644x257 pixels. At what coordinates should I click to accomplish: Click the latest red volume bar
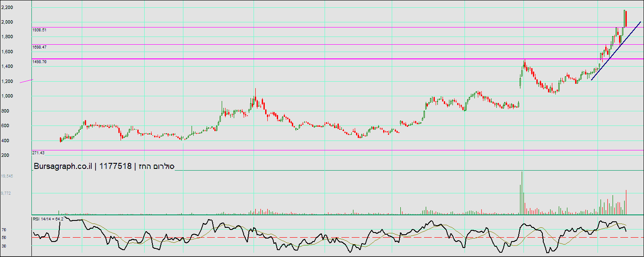coord(626,202)
